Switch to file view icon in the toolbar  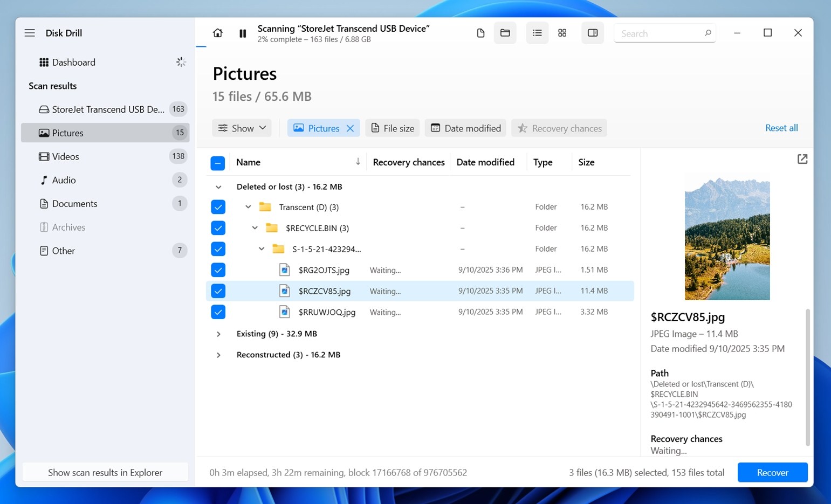480,33
